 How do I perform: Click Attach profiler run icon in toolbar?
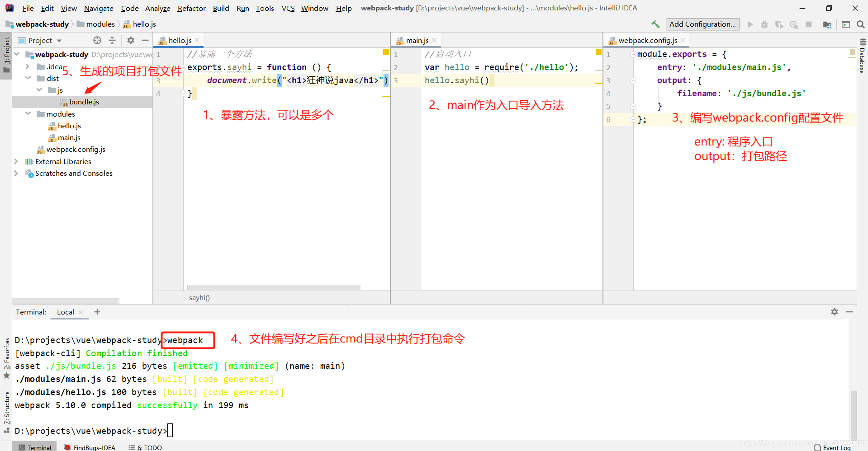click(794, 24)
